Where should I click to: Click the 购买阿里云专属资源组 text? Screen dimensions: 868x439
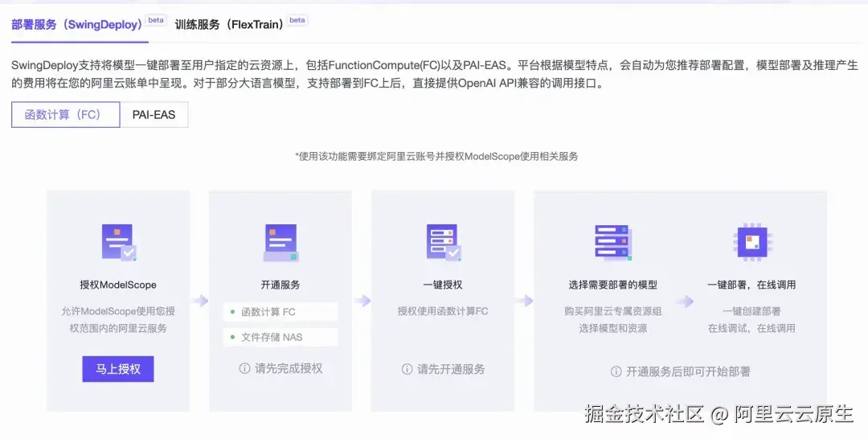point(612,311)
